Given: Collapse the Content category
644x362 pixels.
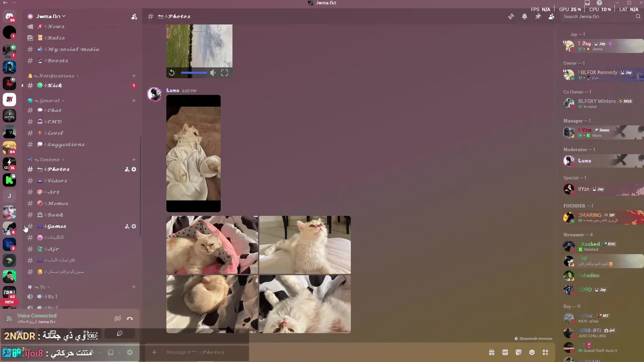Looking at the screenshot, I should click(x=46, y=160).
